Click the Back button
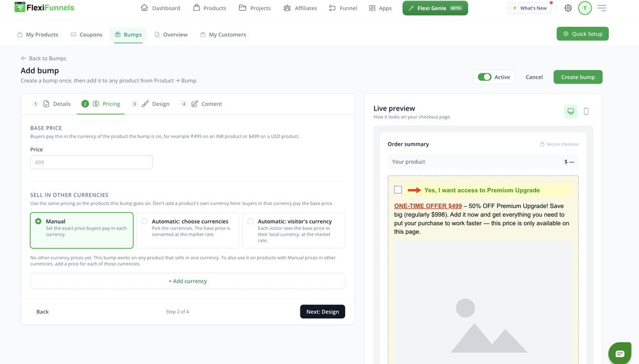The image size is (639, 364). tap(42, 312)
